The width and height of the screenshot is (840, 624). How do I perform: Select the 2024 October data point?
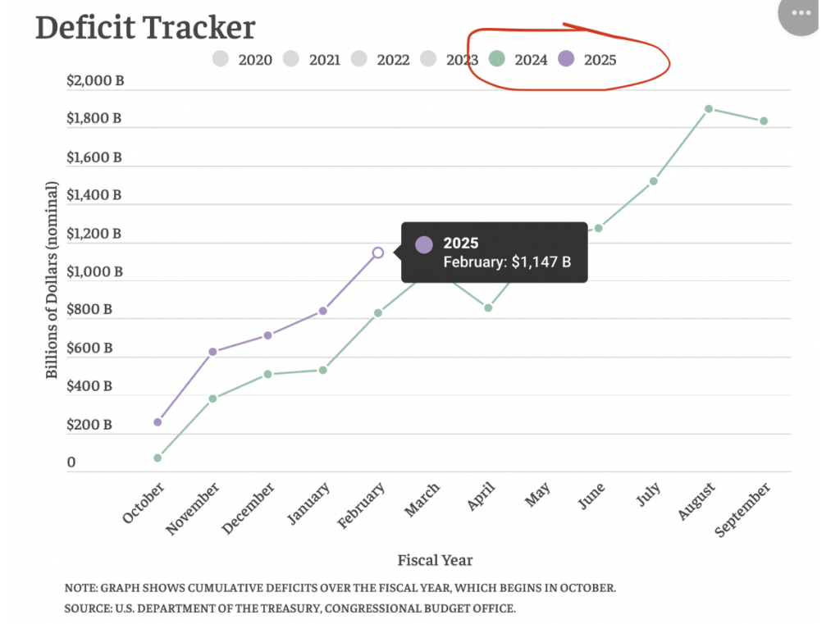pos(157,458)
